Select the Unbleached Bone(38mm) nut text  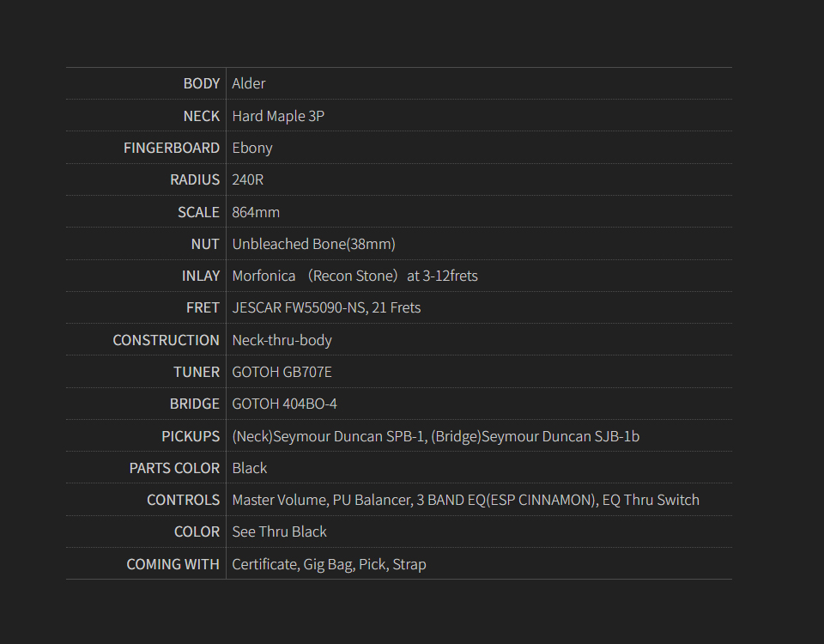(x=313, y=244)
